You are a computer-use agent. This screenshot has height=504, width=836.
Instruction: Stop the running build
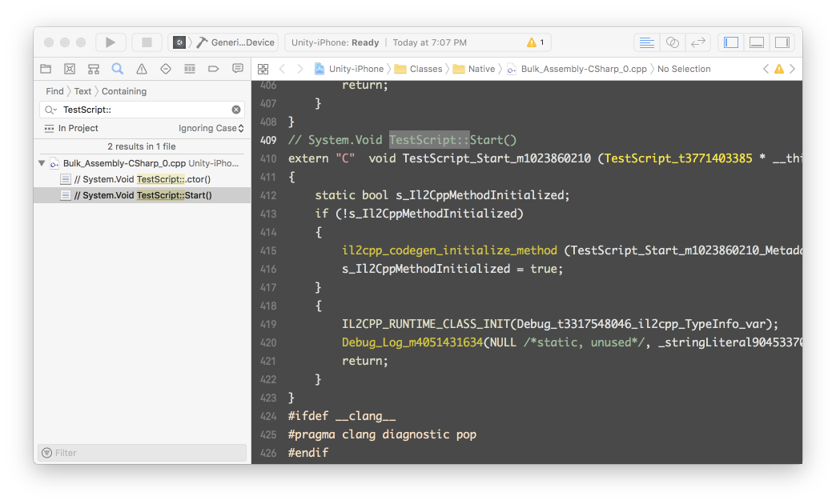(147, 42)
